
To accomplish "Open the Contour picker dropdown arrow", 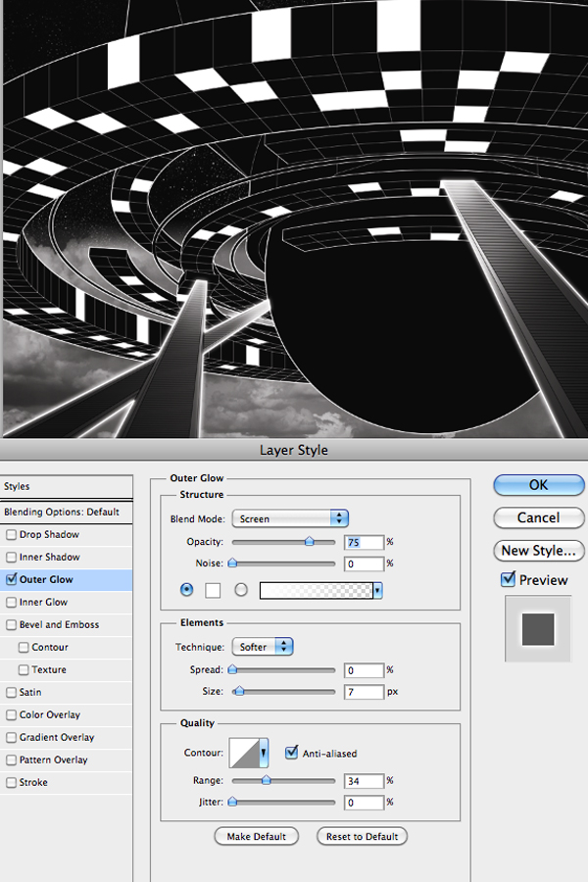I will tap(264, 753).
